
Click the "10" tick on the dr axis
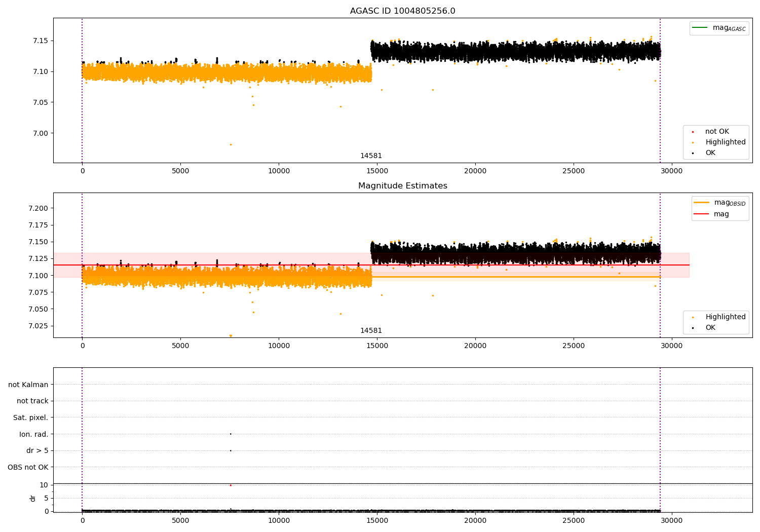coord(44,485)
